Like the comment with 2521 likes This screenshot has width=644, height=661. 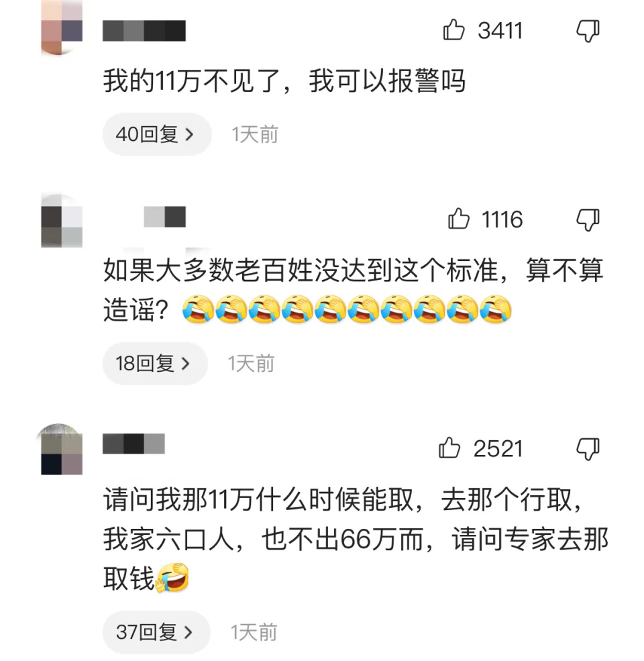click(449, 448)
